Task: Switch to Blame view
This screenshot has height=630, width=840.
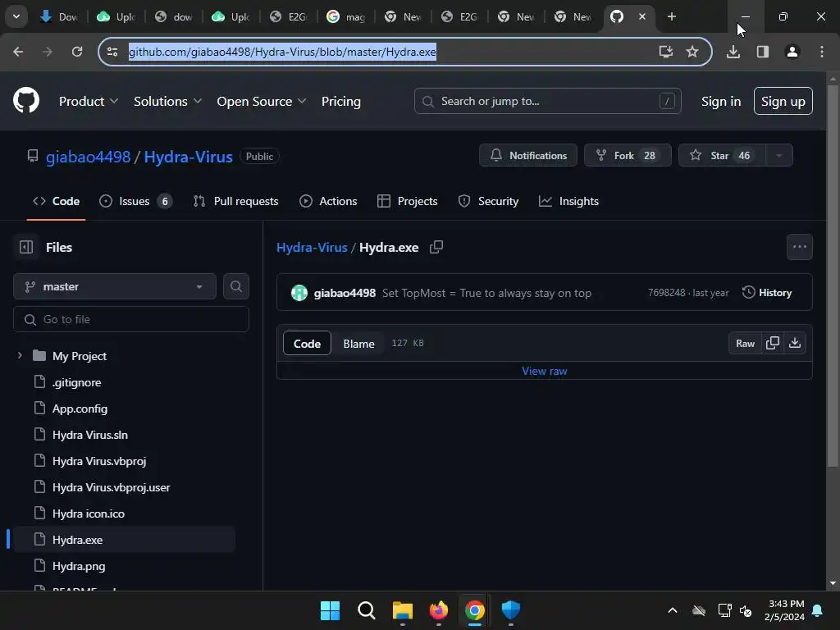Action: click(x=359, y=344)
